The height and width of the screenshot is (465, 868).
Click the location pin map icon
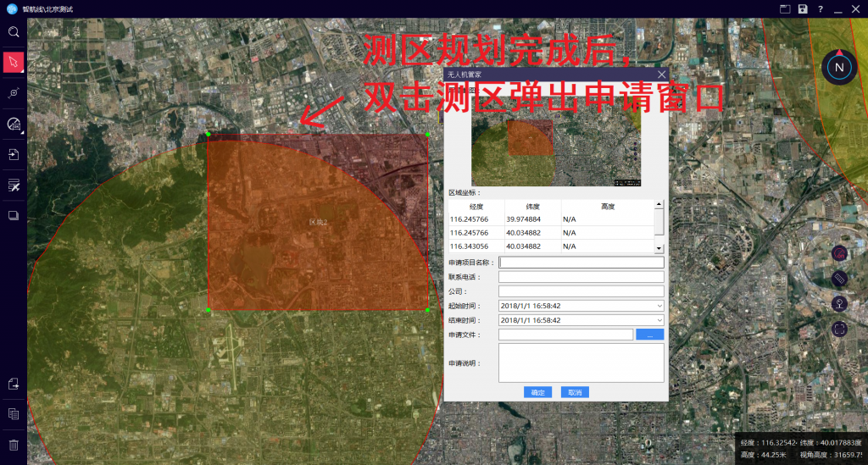click(x=839, y=303)
